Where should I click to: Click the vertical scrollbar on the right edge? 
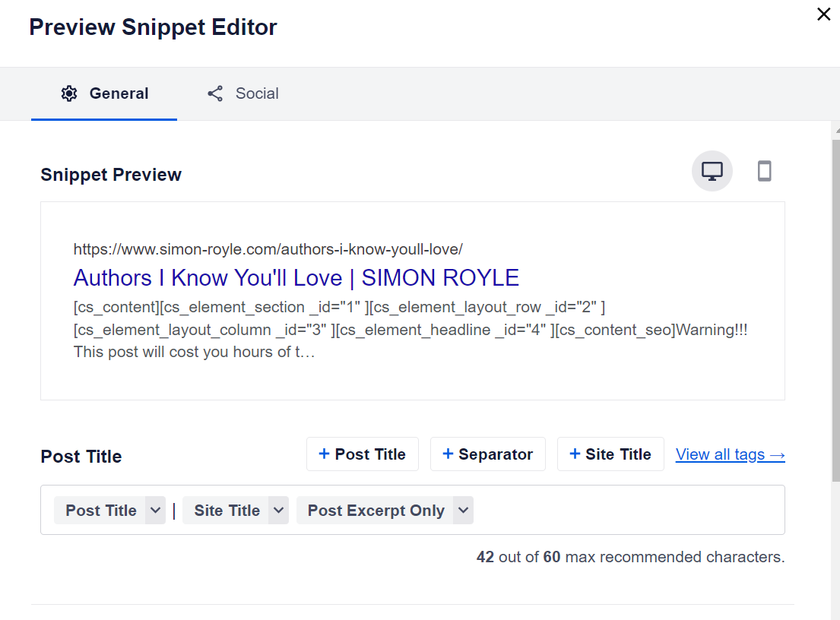(x=835, y=304)
